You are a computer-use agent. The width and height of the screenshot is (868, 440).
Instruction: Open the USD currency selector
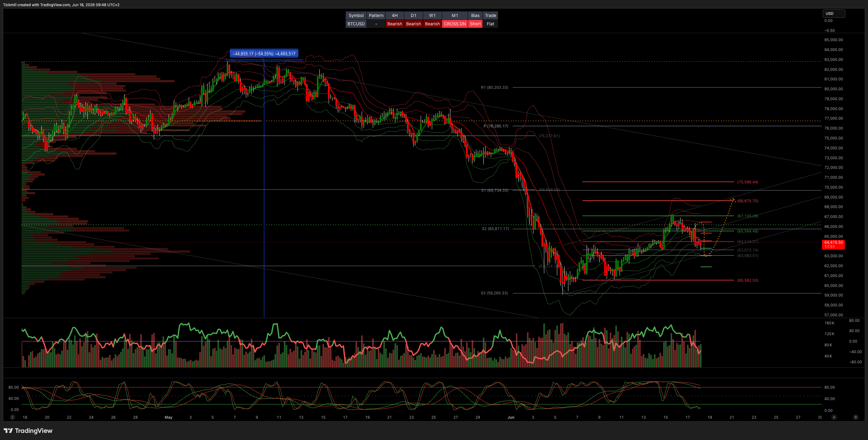(x=834, y=14)
